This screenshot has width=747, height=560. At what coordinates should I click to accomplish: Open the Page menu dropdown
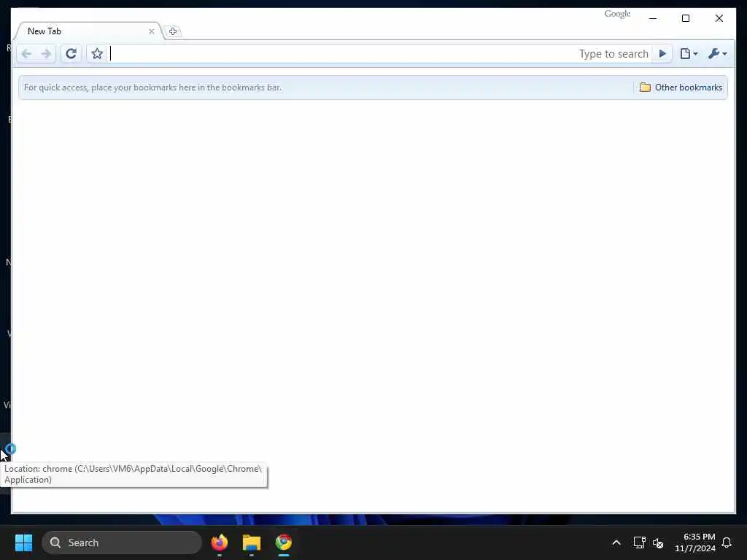[x=689, y=54]
